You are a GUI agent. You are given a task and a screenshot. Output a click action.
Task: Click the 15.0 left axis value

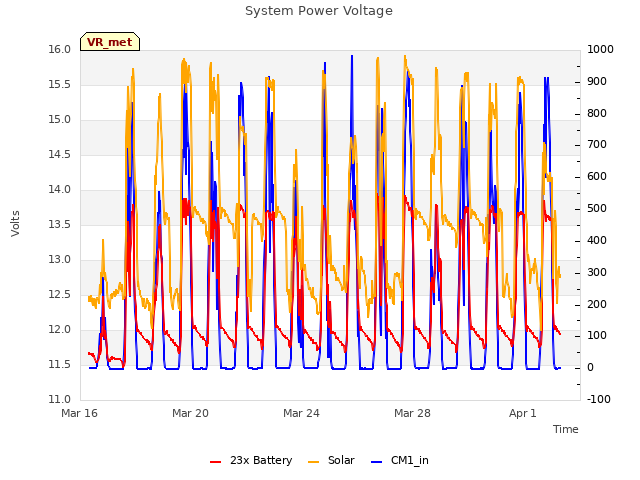coord(60,120)
